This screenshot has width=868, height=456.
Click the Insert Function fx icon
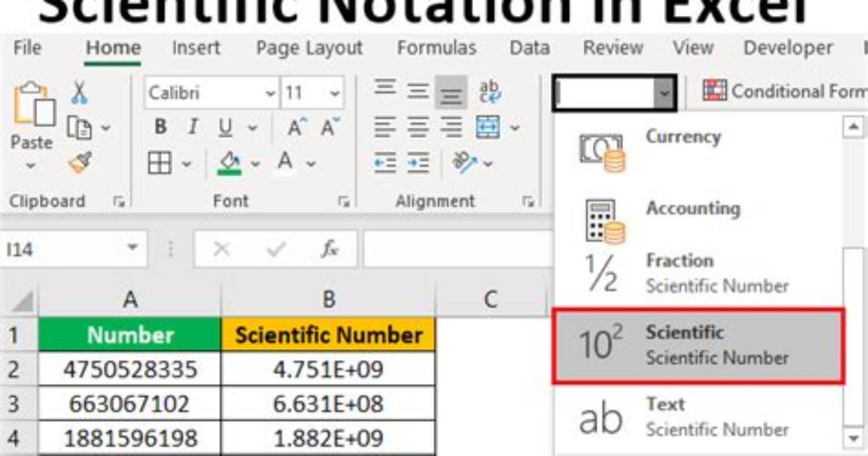click(x=330, y=249)
